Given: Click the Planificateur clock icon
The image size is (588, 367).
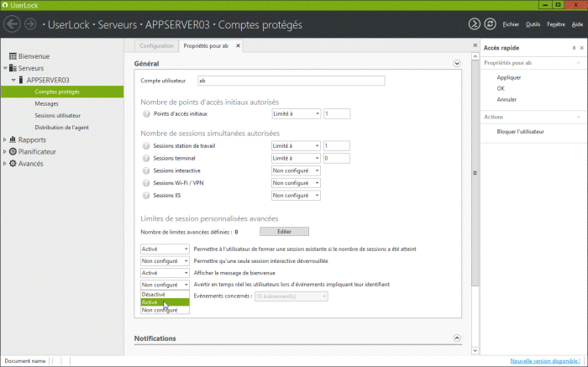Looking at the screenshot, I should pyautogui.click(x=13, y=151).
